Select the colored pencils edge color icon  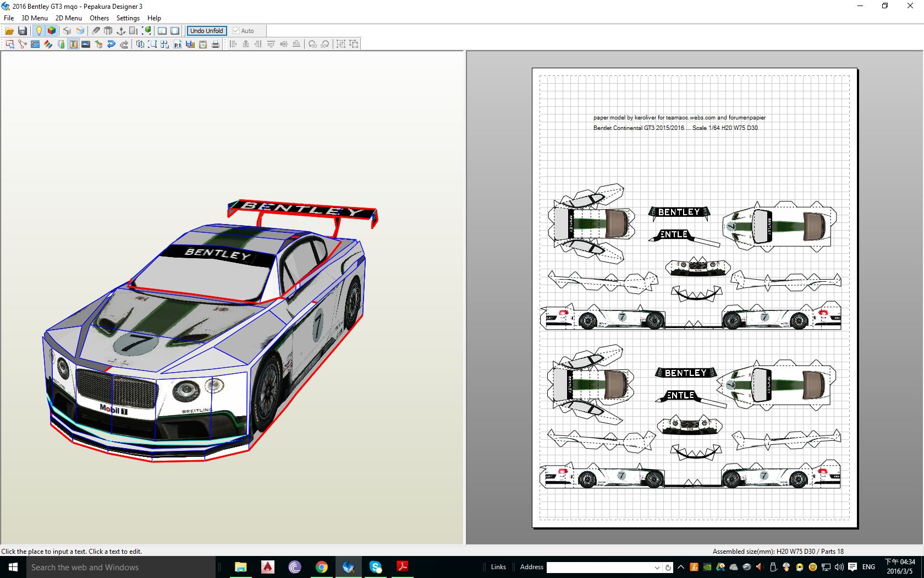pyautogui.click(x=48, y=44)
